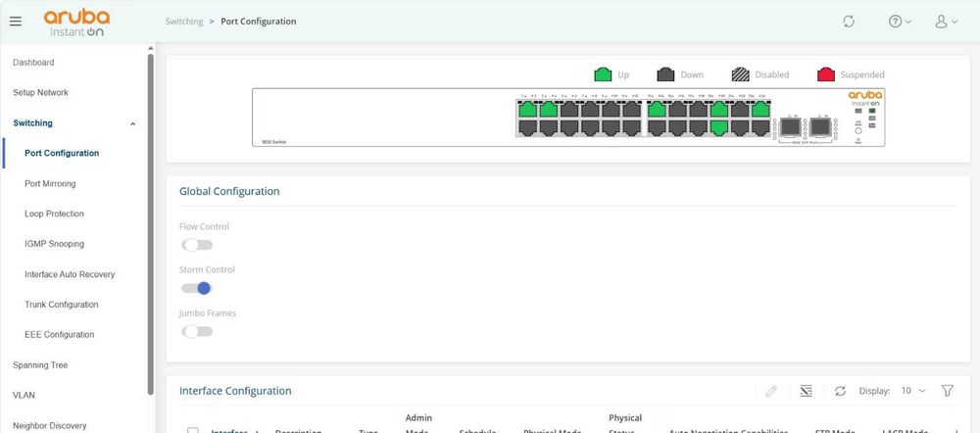Go to Loop Protection page
980x433 pixels.
(54, 214)
